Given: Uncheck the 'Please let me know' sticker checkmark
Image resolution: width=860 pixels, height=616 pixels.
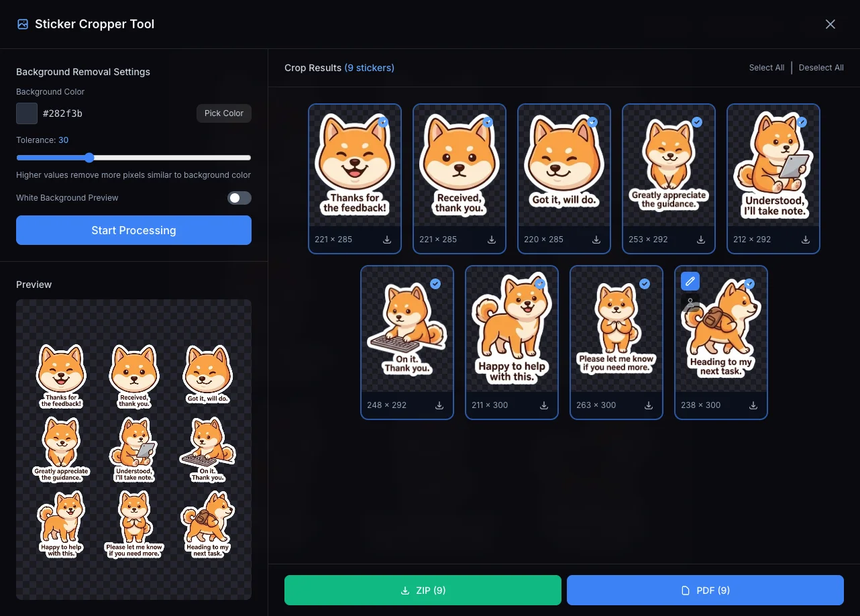Looking at the screenshot, I should (x=645, y=284).
